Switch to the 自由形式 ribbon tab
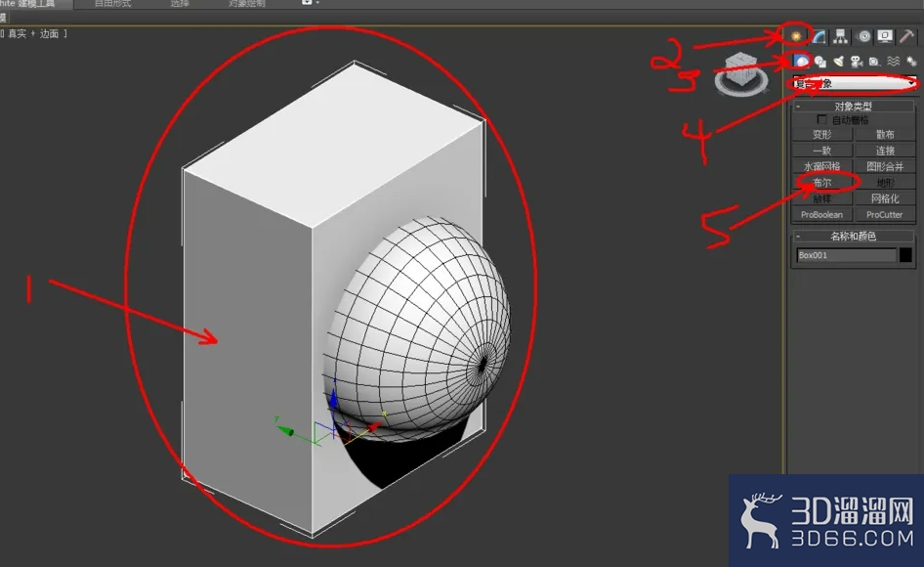Screen dimensions: 924x567 112,4
